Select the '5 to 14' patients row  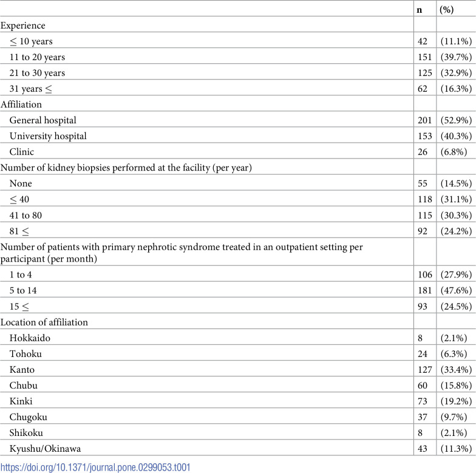(x=238, y=290)
